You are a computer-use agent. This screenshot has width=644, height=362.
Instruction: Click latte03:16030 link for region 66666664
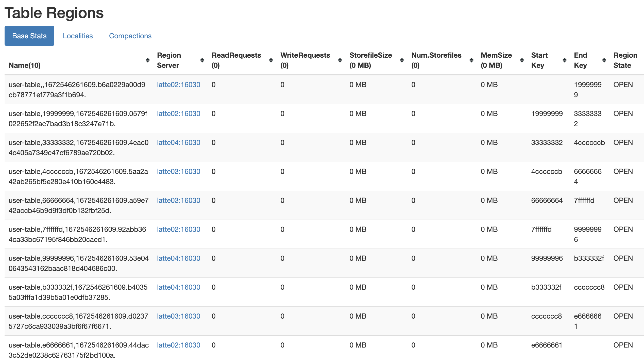[178, 200]
